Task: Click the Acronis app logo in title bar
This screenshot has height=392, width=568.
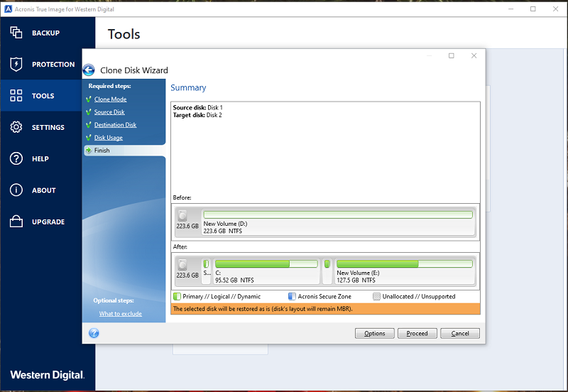Action: [x=8, y=9]
